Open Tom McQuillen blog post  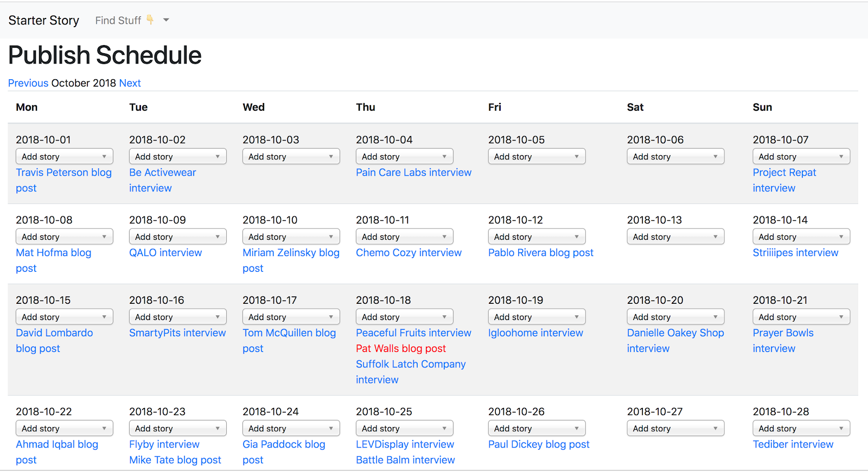pyautogui.click(x=289, y=341)
